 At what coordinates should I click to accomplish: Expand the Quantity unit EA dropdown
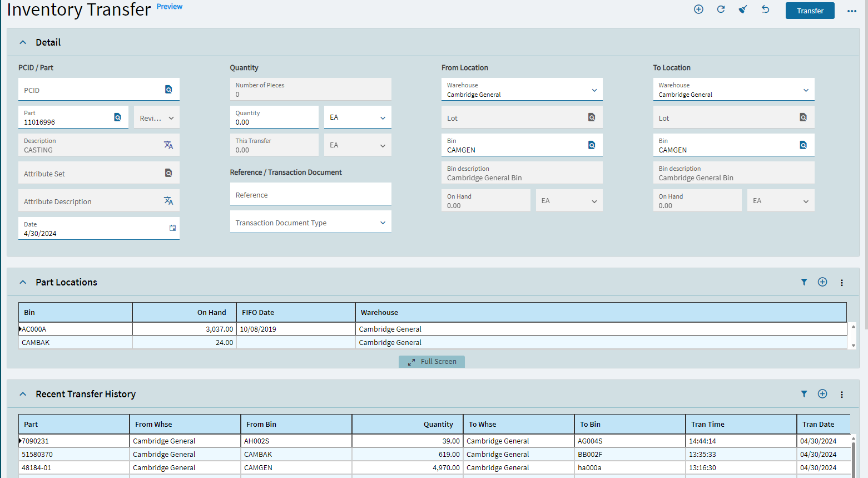click(x=383, y=118)
